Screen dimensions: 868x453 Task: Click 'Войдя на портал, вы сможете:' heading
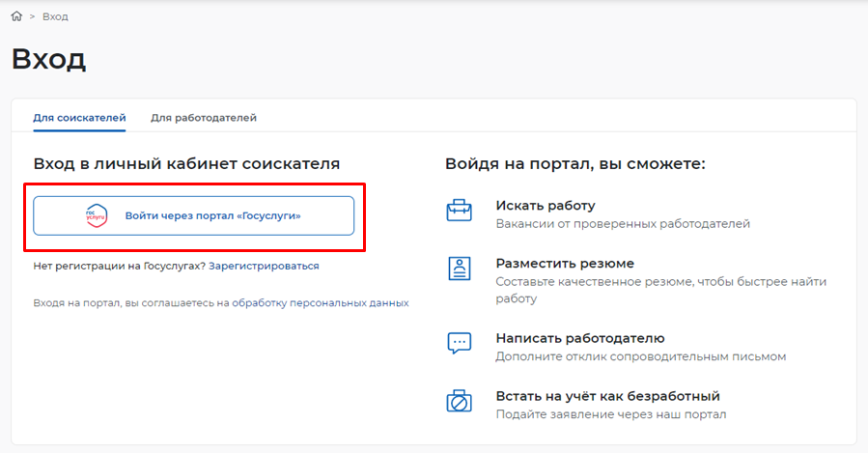click(x=575, y=164)
